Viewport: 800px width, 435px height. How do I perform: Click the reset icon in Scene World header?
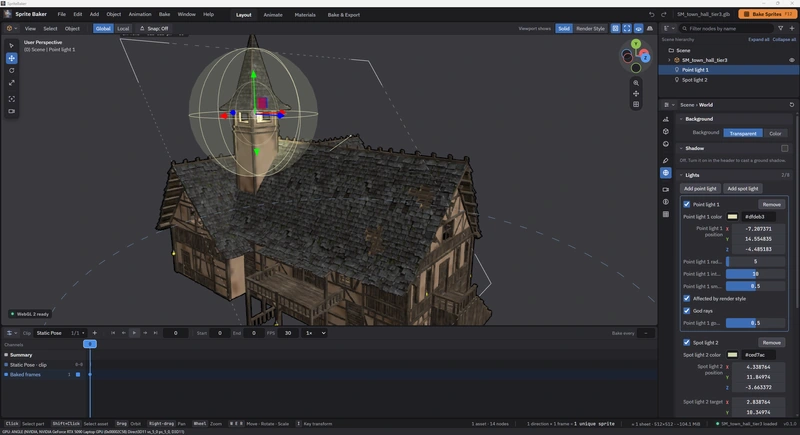792,105
